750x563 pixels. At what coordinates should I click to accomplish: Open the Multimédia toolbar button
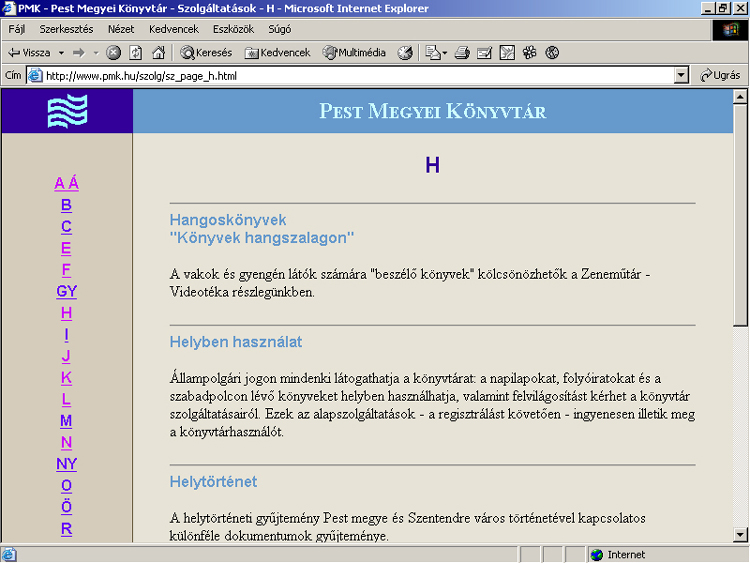354,53
